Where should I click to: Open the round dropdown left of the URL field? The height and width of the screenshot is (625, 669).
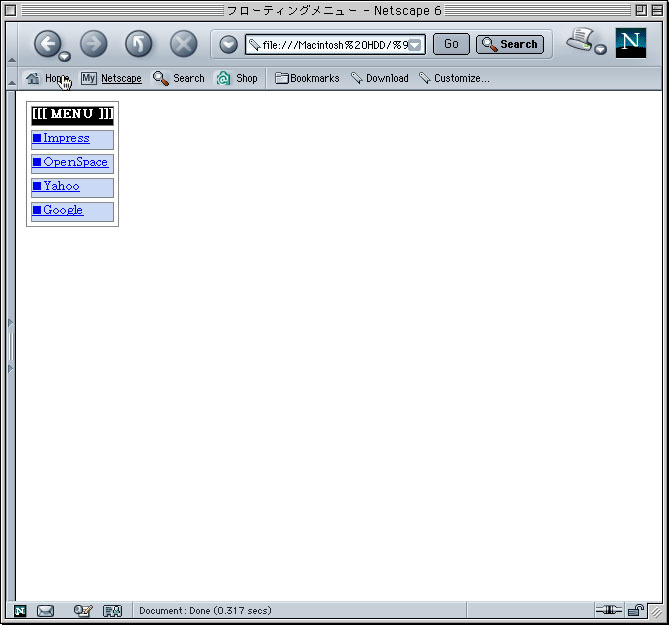[228, 44]
